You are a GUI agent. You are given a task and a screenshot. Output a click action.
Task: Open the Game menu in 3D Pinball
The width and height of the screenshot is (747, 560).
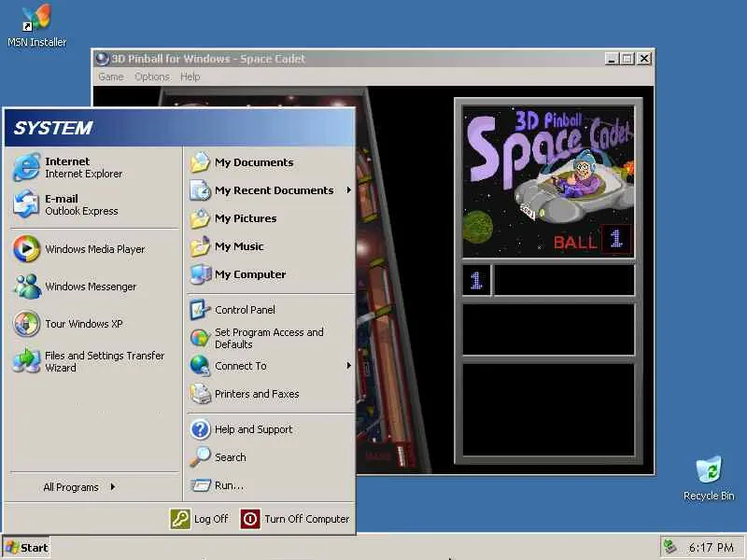point(111,77)
